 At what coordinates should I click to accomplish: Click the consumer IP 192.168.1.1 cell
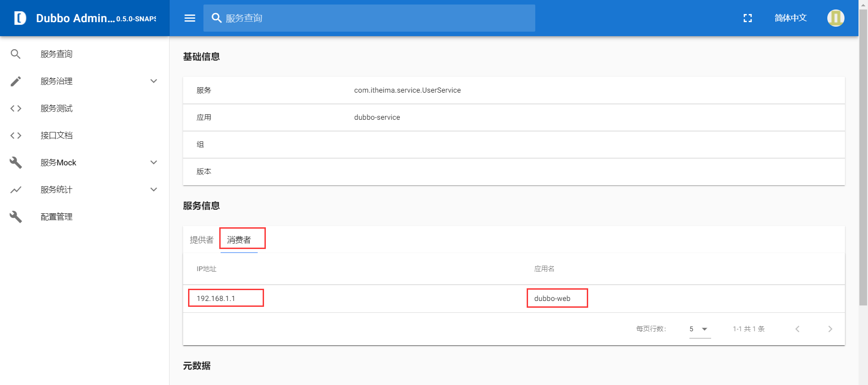[216, 299]
